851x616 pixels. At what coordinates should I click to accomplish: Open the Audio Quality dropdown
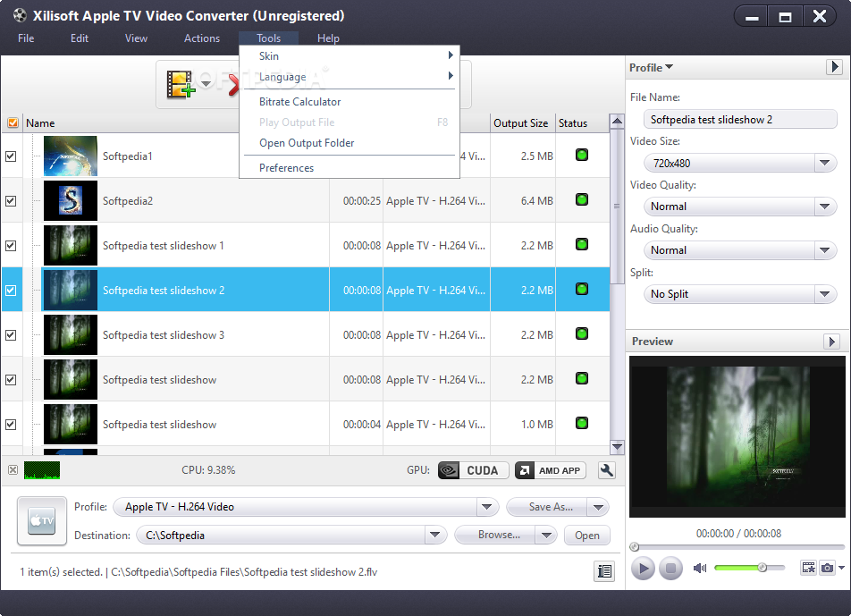[x=824, y=250]
